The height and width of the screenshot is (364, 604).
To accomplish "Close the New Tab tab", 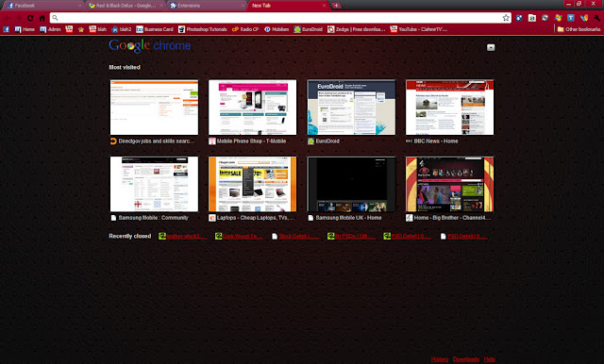I will (324, 6).
